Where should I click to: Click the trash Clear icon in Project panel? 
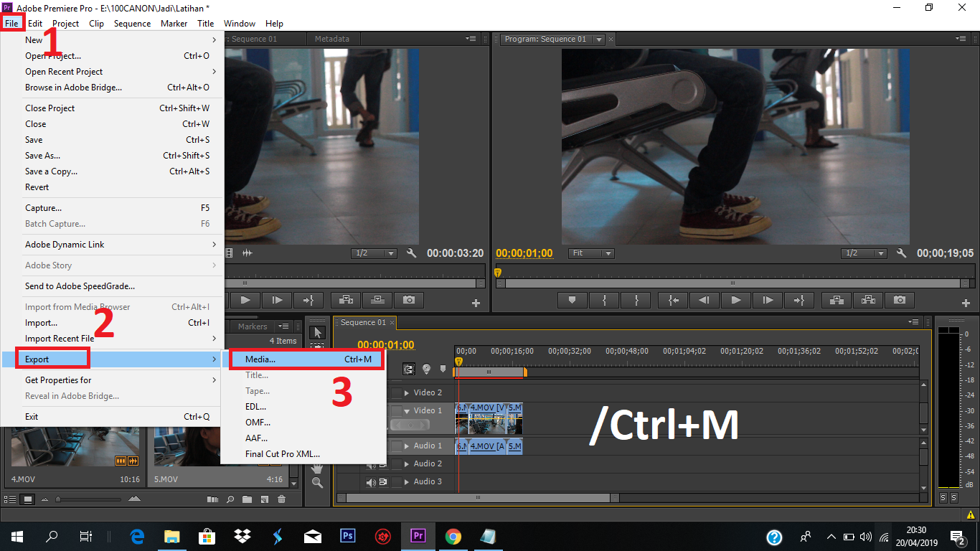282,499
